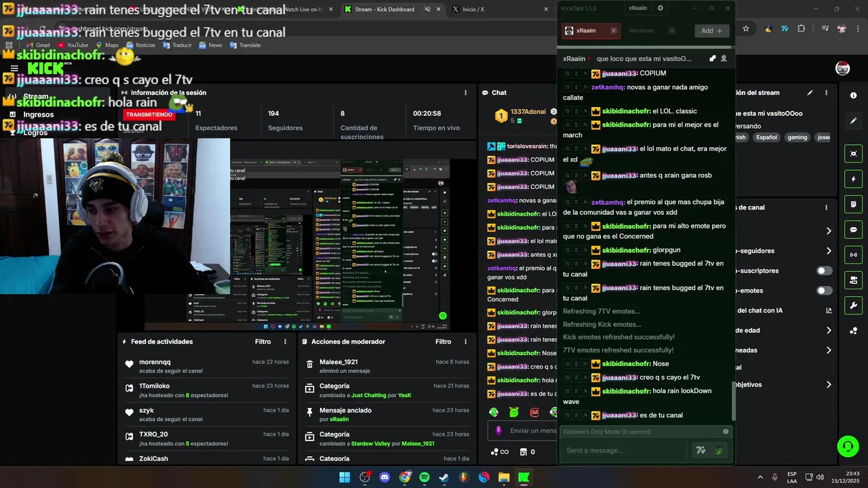Open the chat bubble icon in right sidebar
Screen dimensions: 868x488
pos(853,230)
